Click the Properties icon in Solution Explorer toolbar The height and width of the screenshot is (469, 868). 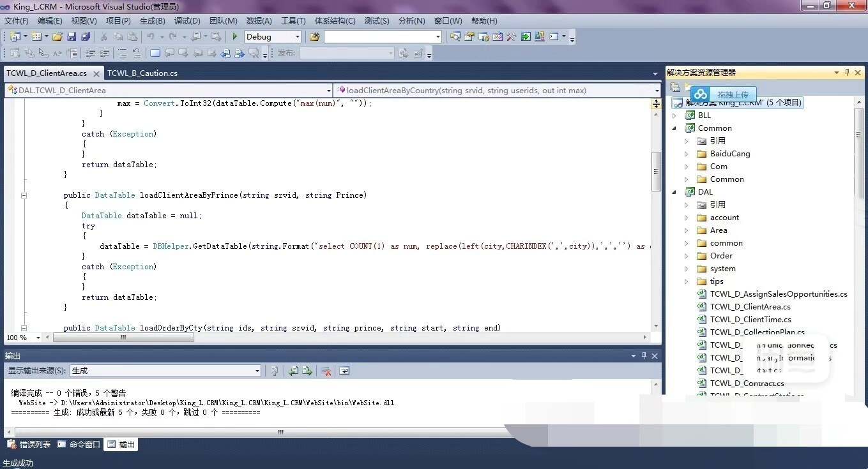675,87
